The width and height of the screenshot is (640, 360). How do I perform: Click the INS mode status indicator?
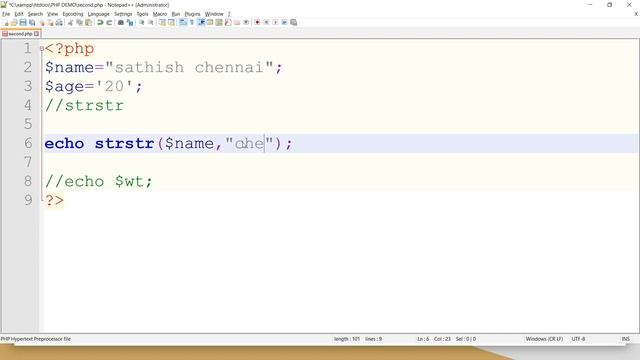625,339
